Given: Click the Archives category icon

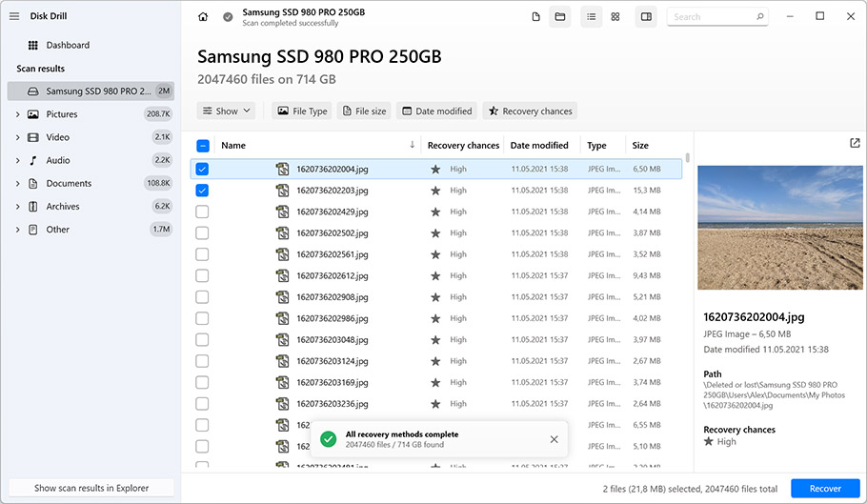Looking at the screenshot, I should 33,207.
